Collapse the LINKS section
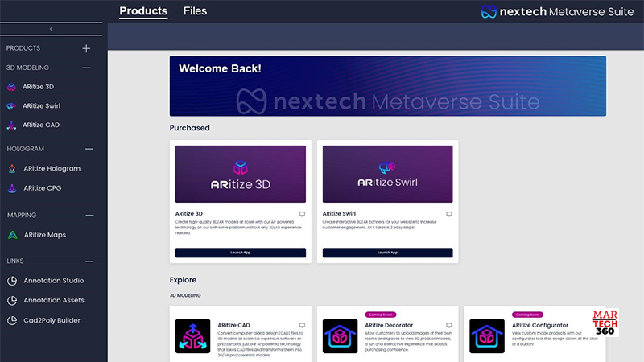This screenshot has width=644, height=362. pos(89,261)
